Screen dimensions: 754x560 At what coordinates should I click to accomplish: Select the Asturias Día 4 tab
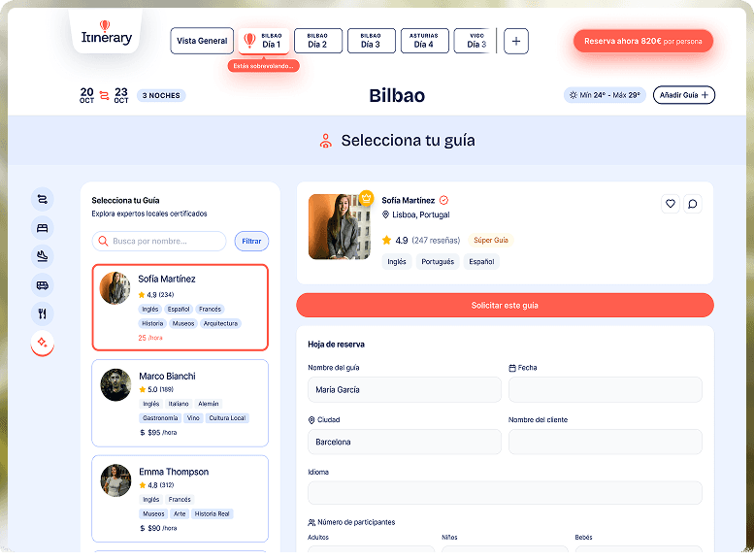(424, 41)
